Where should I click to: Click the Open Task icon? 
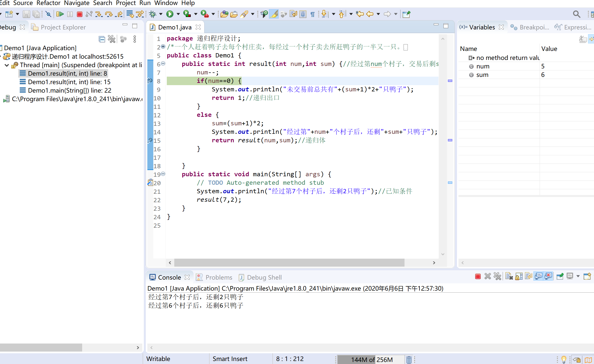[x=234, y=14]
